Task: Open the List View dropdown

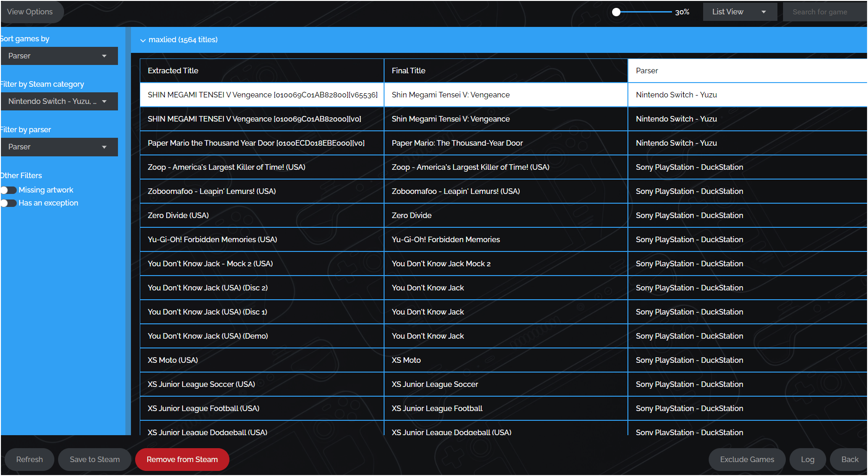Action: coord(739,12)
